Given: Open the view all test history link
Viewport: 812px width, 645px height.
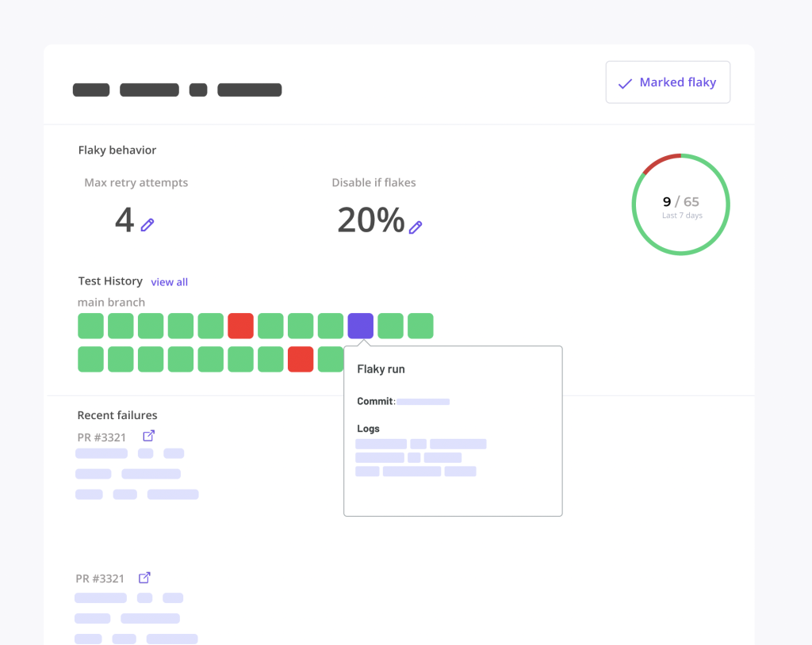Looking at the screenshot, I should point(169,282).
